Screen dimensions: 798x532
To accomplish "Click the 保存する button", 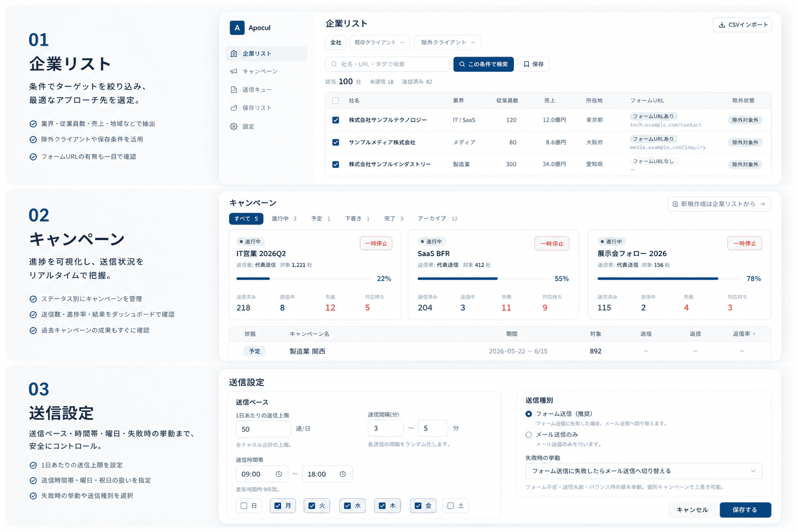I will click(x=745, y=510).
